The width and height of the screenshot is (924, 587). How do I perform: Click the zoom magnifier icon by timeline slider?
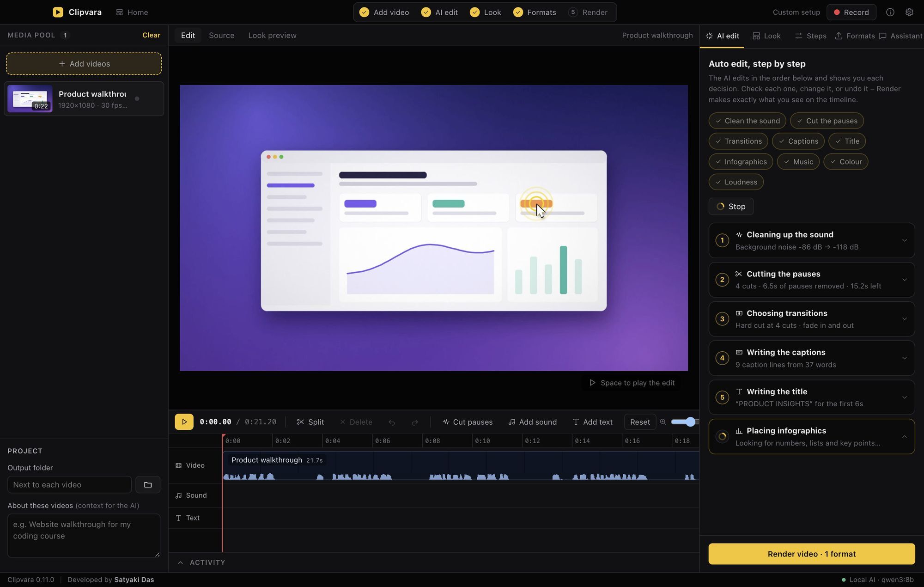(663, 422)
